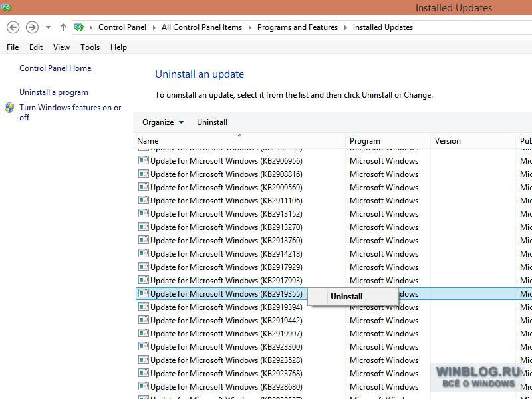Select Update for Microsoft Windows (KB2917993) text
Screen dimensions: 532x399
(226, 281)
